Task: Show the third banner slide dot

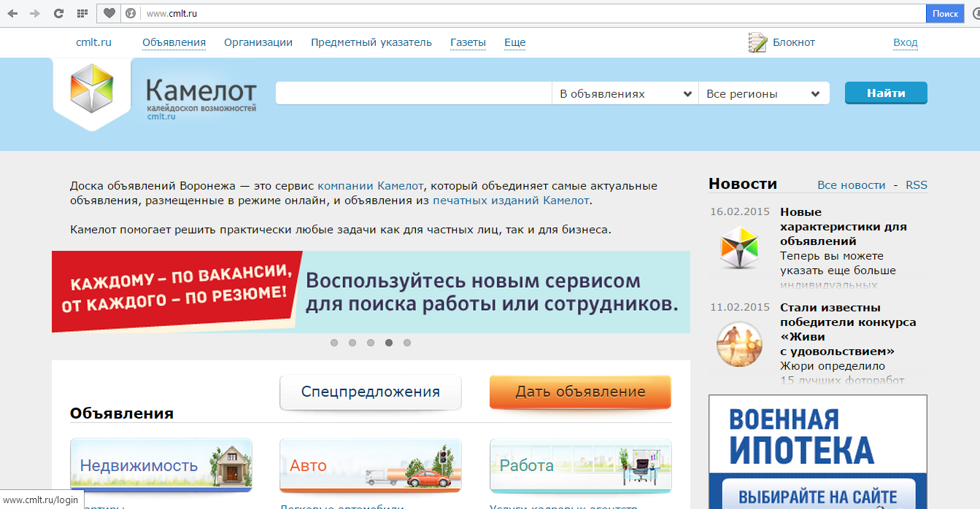Action: coord(371,343)
